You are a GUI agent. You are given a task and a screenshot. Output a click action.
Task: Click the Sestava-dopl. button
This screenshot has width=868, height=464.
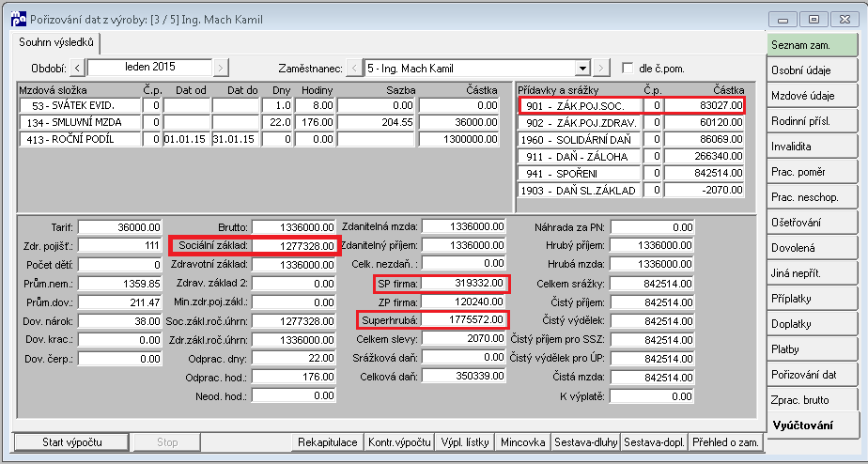click(655, 442)
